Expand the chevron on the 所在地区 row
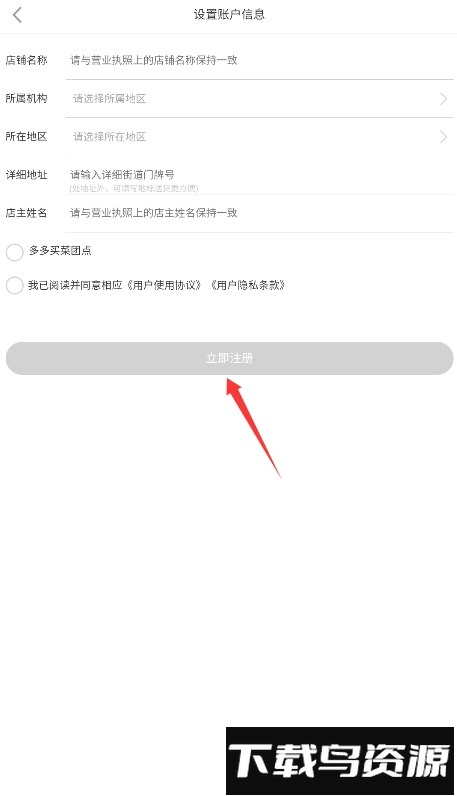Screen dimensions: 457x796 tap(443, 137)
